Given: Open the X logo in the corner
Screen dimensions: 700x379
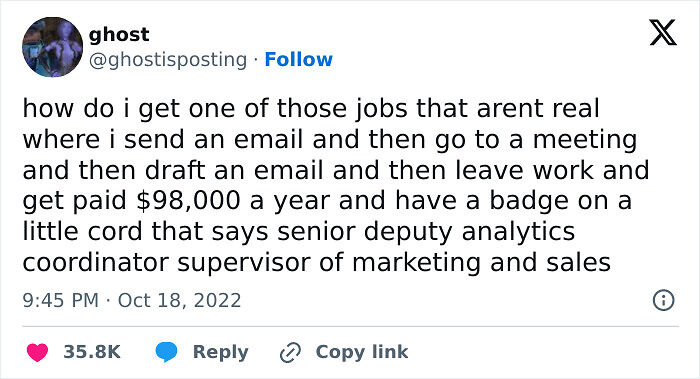Looking at the screenshot, I should [x=663, y=33].
